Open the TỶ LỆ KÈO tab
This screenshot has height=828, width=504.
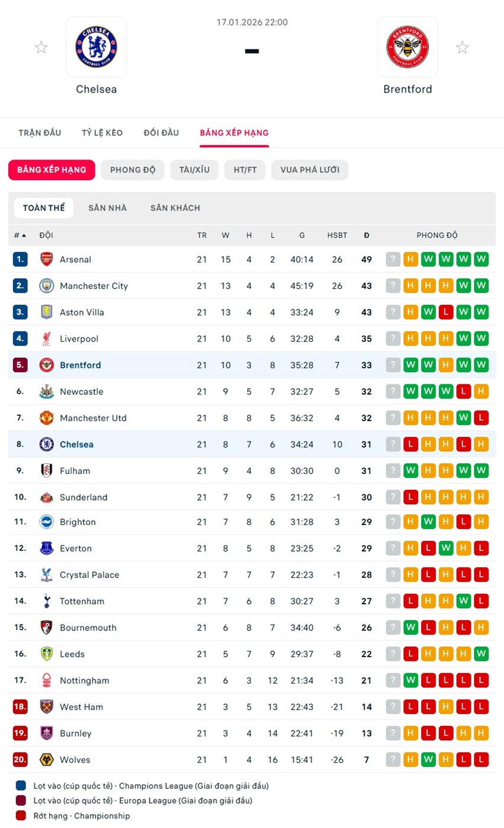click(102, 133)
